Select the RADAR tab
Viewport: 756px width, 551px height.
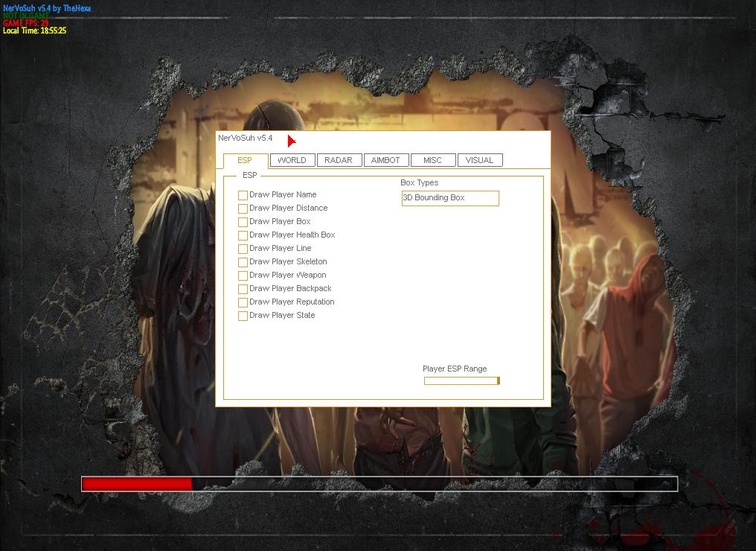click(x=339, y=160)
